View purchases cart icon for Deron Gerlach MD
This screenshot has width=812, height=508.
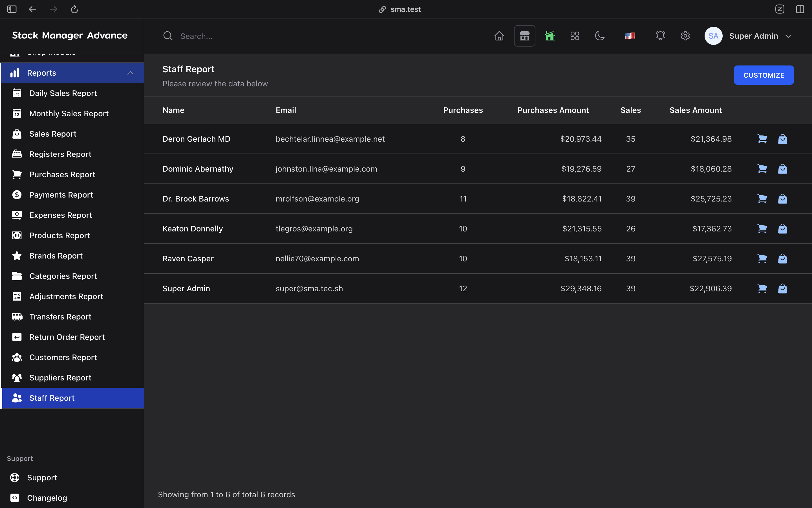pos(762,139)
